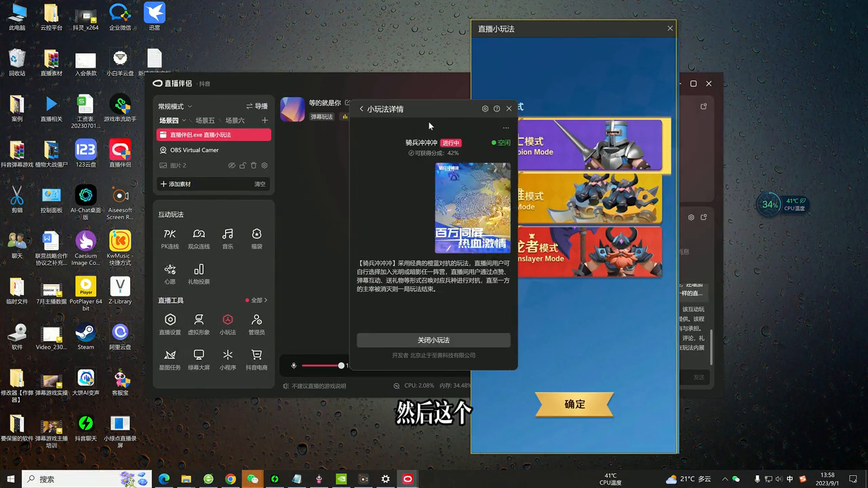Click the 弹幕玩法 tag
The image size is (868, 488).
pos(322,117)
